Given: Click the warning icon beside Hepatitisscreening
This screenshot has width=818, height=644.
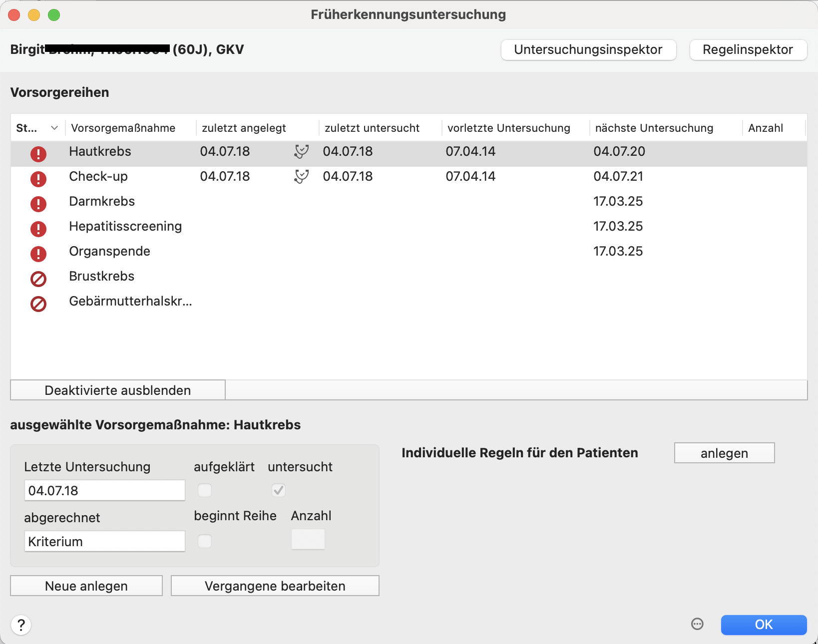Looking at the screenshot, I should pos(38,229).
